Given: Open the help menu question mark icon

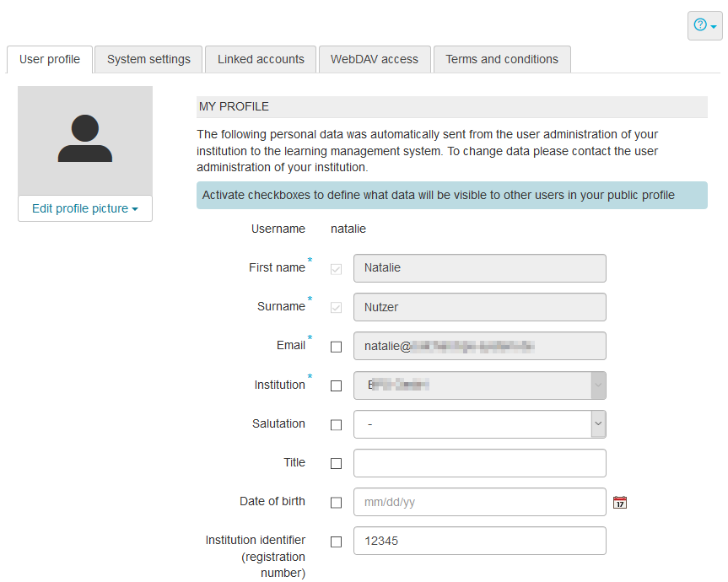Looking at the screenshot, I should (x=704, y=25).
